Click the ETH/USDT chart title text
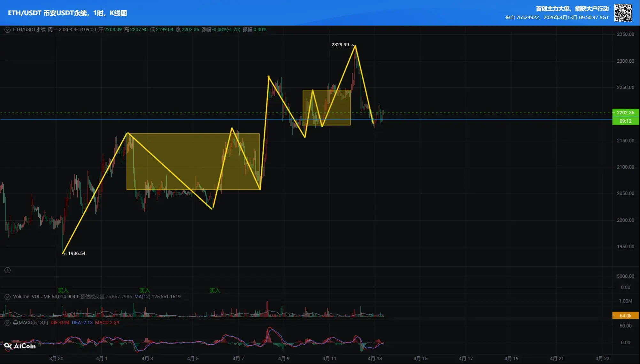 click(x=67, y=13)
